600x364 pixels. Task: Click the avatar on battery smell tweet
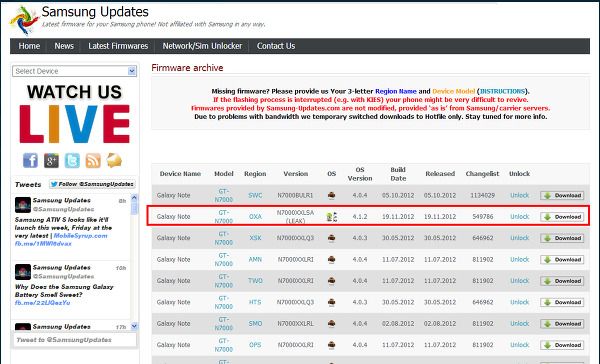(x=23, y=272)
